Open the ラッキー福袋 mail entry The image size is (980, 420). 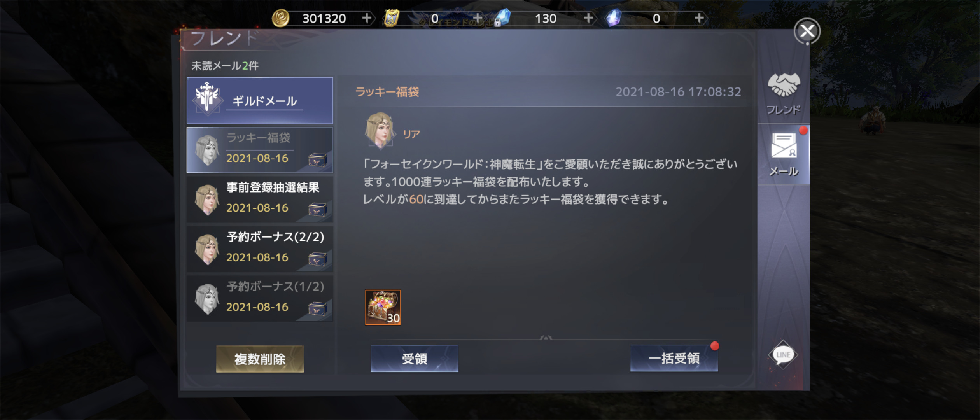pos(260,150)
